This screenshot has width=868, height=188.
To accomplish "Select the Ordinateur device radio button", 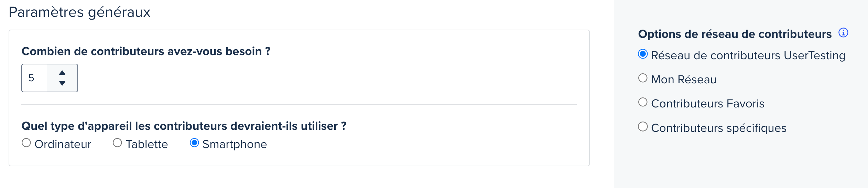I will (26, 143).
